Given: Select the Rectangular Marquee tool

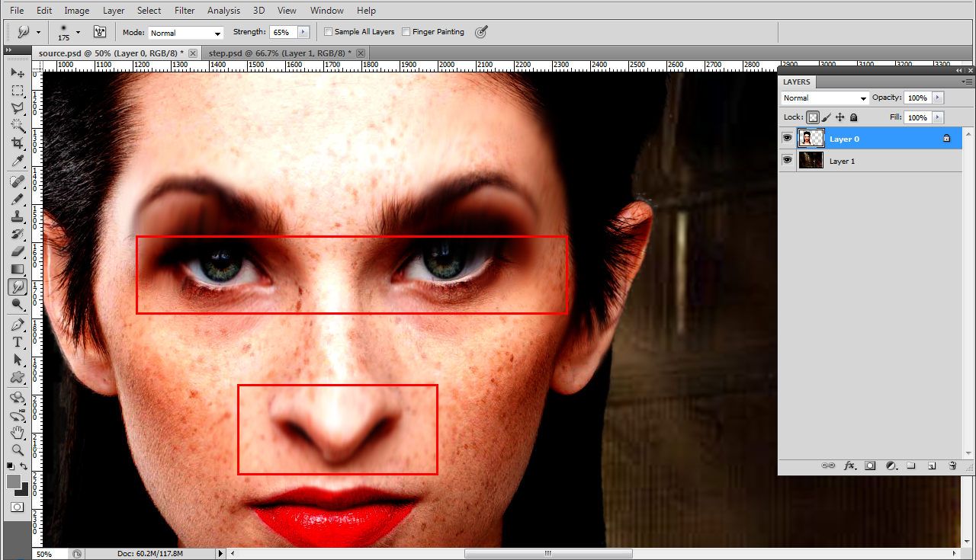Looking at the screenshot, I should point(18,91).
